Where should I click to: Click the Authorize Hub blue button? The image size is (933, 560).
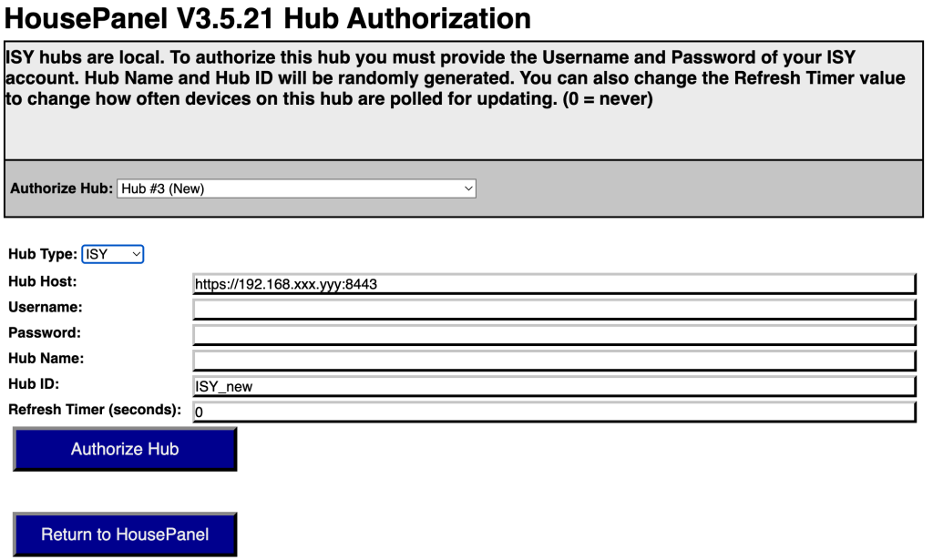(x=125, y=449)
